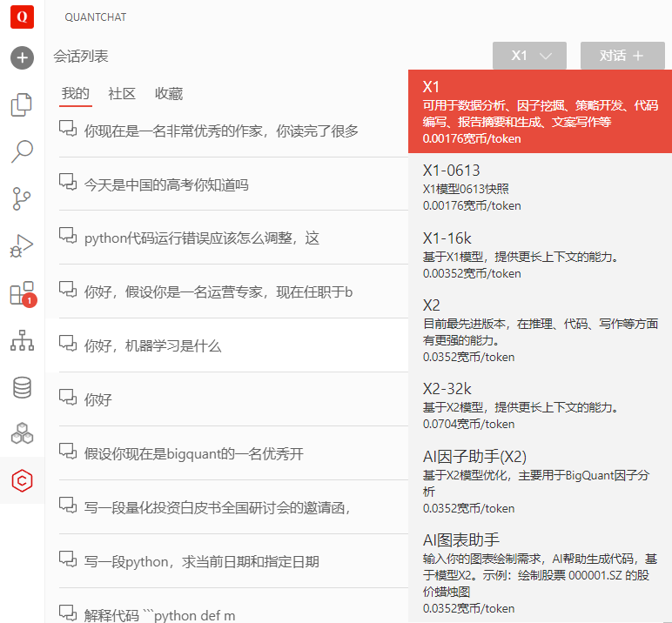
Task: Select the red hexagon QuantChat icon
Action: coord(22,480)
